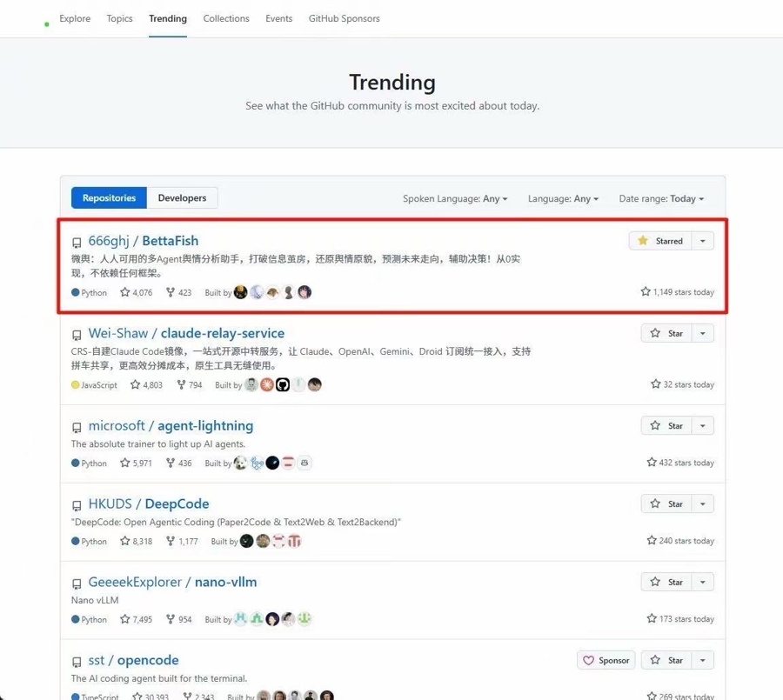Go to the Events tab
The width and height of the screenshot is (783, 700).
point(278,18)
